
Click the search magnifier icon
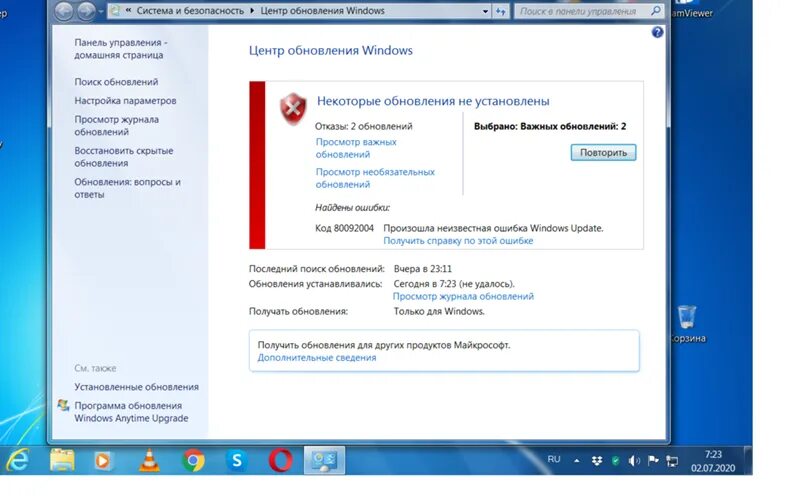pos(656,11)
